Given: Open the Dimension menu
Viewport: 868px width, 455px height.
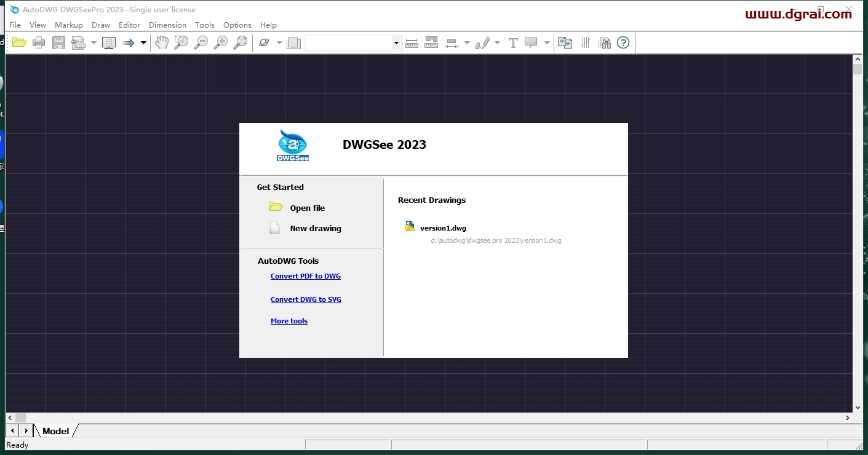Looking at the screenshot, I should 167,25.
